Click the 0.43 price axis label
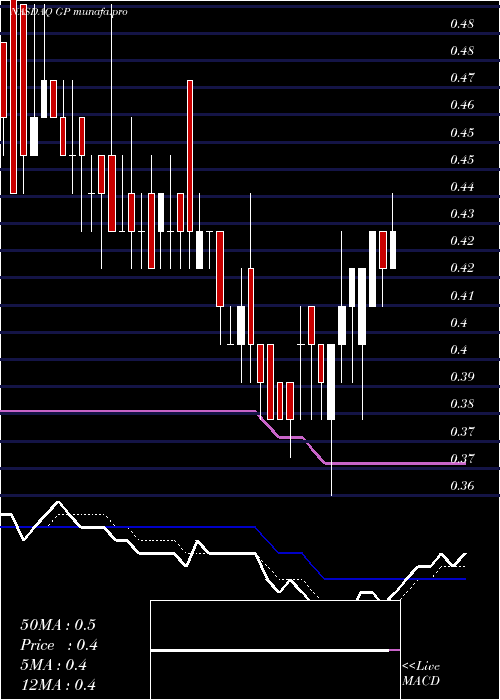The image size is (500, 700). coord(462,214)
